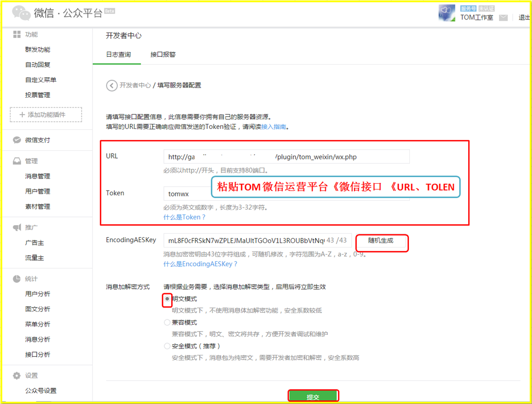Switch to the 接口报警 tab
This screenshot has width=532, height=404.
click(x=163, y=54)
